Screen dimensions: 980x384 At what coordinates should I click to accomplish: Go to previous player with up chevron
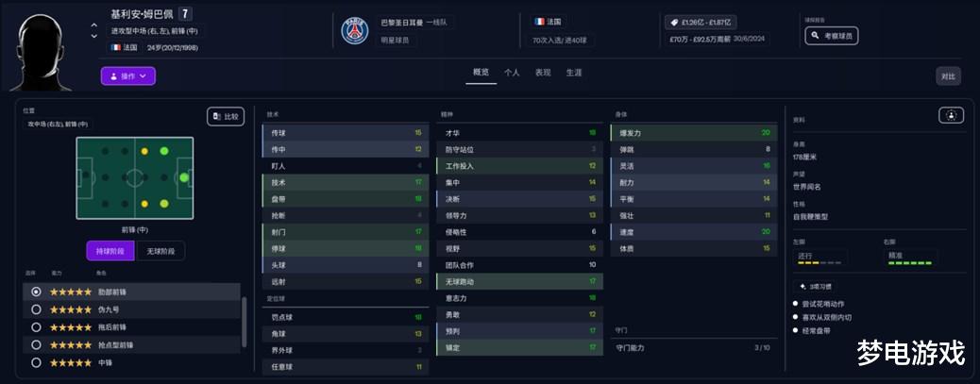coord(94,25)
